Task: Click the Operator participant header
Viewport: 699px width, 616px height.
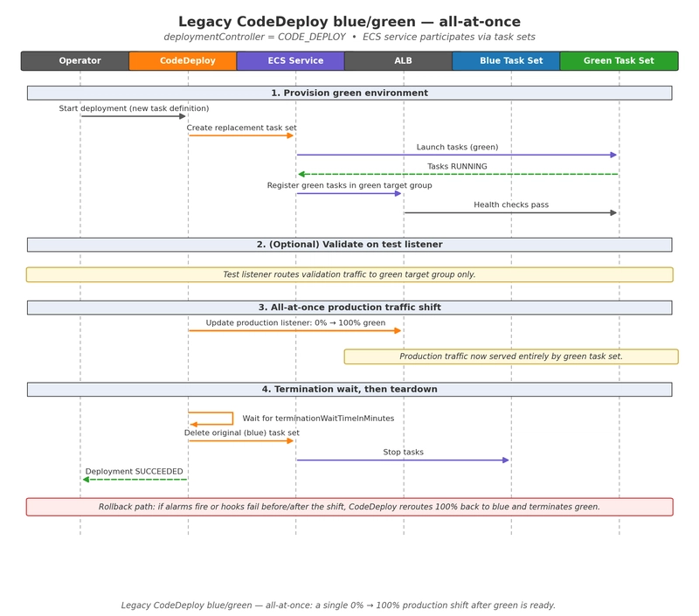Action: click(75, 60)
